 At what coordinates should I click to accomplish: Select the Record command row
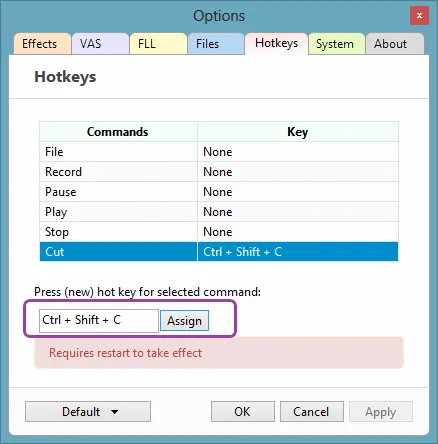[x=219, y=172]
